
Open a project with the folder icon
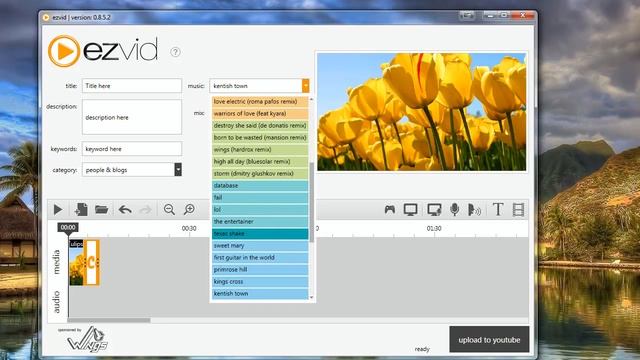(x=102, y=210)
